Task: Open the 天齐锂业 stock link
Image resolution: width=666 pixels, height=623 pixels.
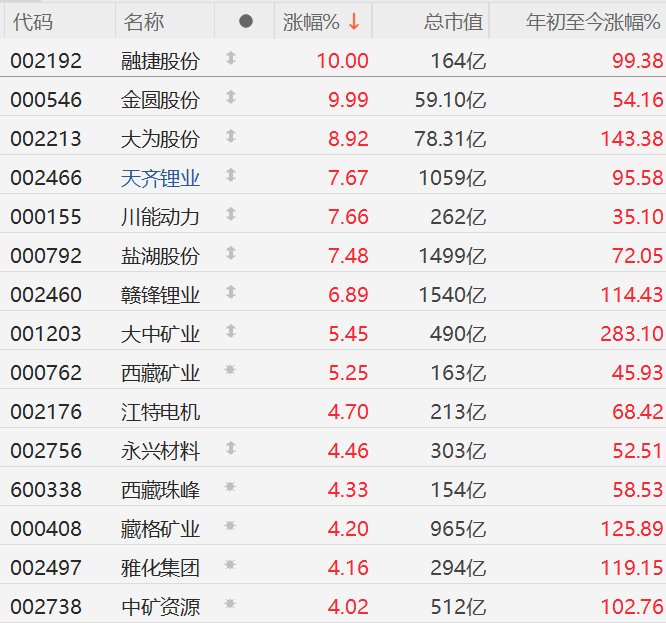Action: coord(160,178)
